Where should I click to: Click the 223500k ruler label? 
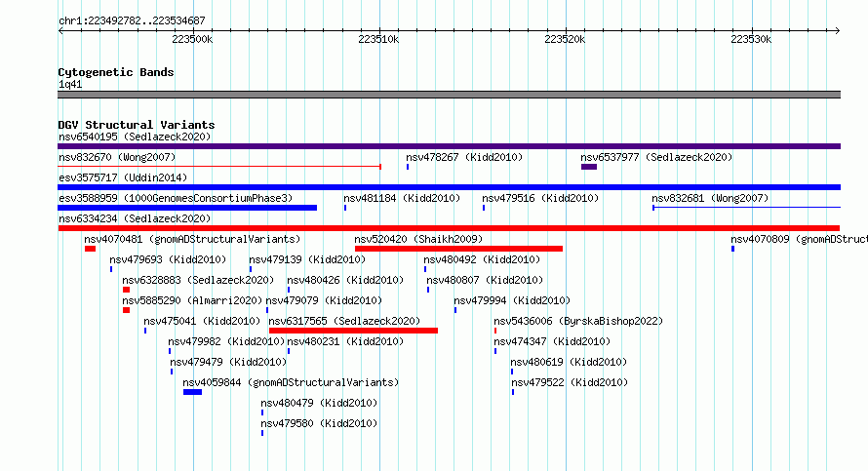(192, 39)
